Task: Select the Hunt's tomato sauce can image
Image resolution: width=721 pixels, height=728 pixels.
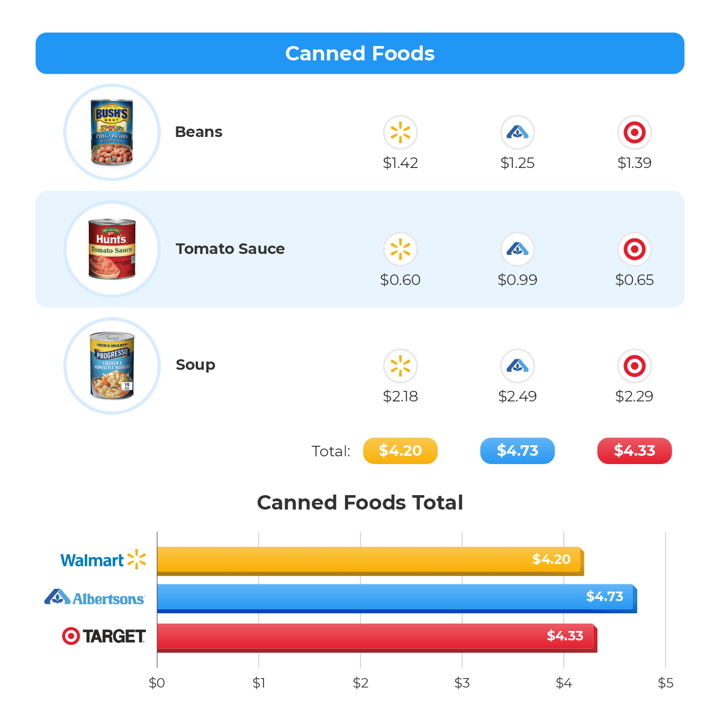Action: pos(112,249)
